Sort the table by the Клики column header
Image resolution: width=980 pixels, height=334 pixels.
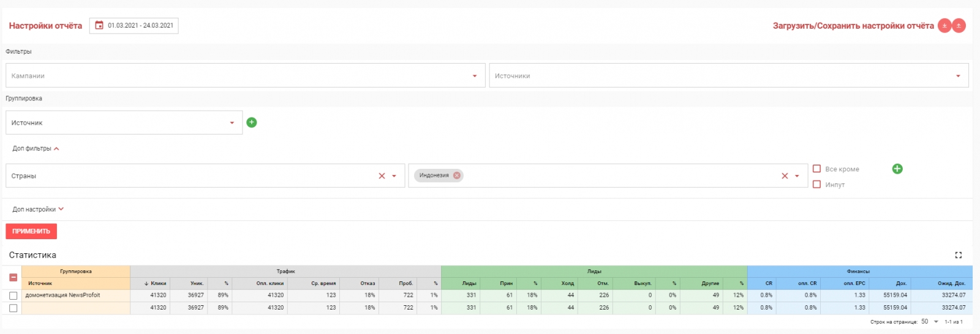click(x=158, y=283)
